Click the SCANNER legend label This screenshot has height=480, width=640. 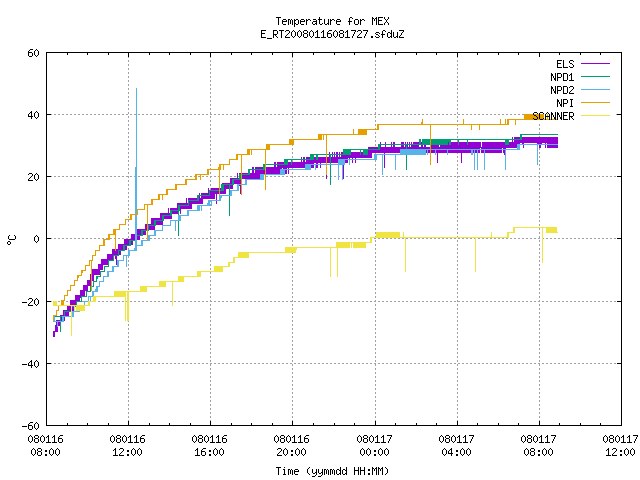pyautogui.click(x=553, y=116)
